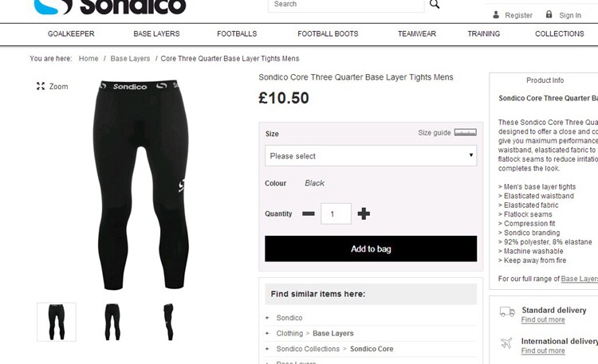This screenshot has height=364, width=598.
Task: Increase quantity with plus icon
Action: pyautogui.click(x=364, y=213)
